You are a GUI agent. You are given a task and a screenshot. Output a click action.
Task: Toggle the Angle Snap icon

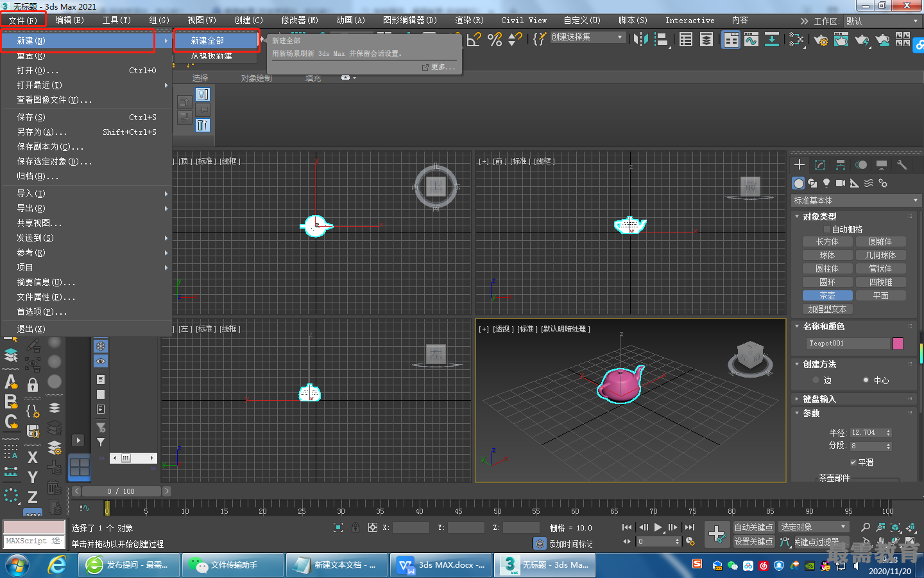coord(474,40)
